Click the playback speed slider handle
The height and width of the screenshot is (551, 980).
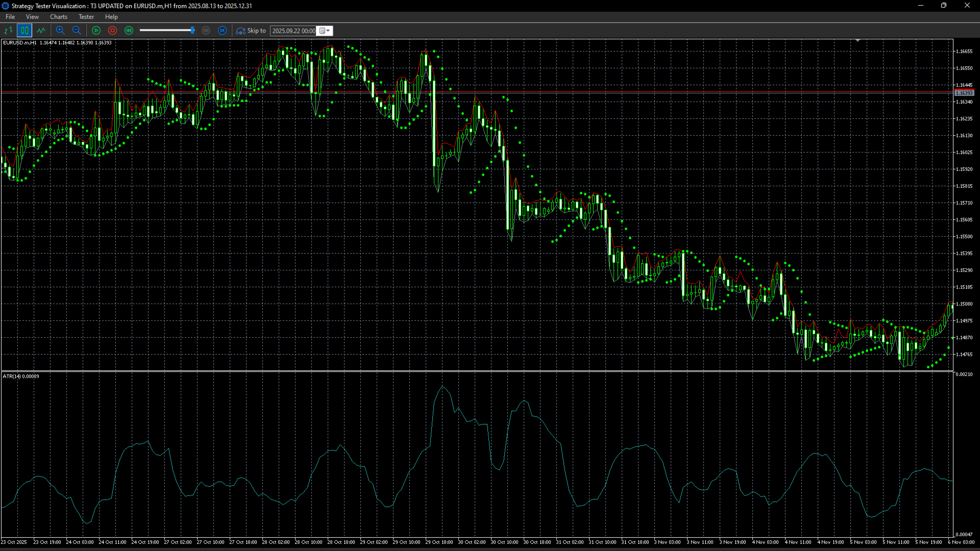[x=192, y=31]
